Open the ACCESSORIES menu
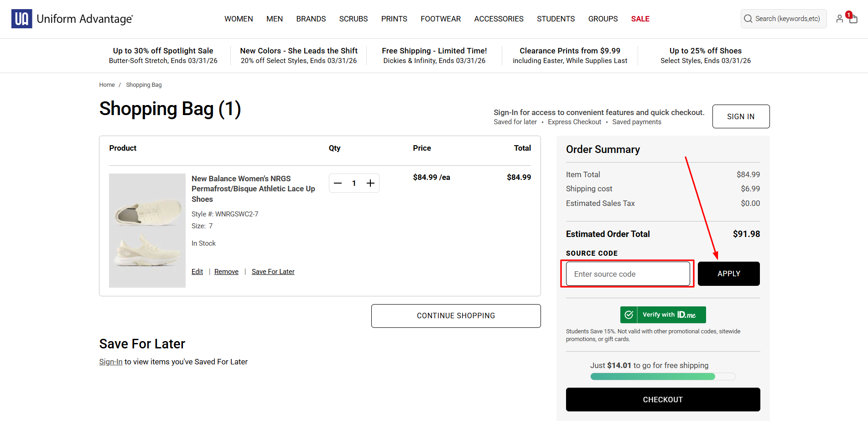 tap(499, 19)
